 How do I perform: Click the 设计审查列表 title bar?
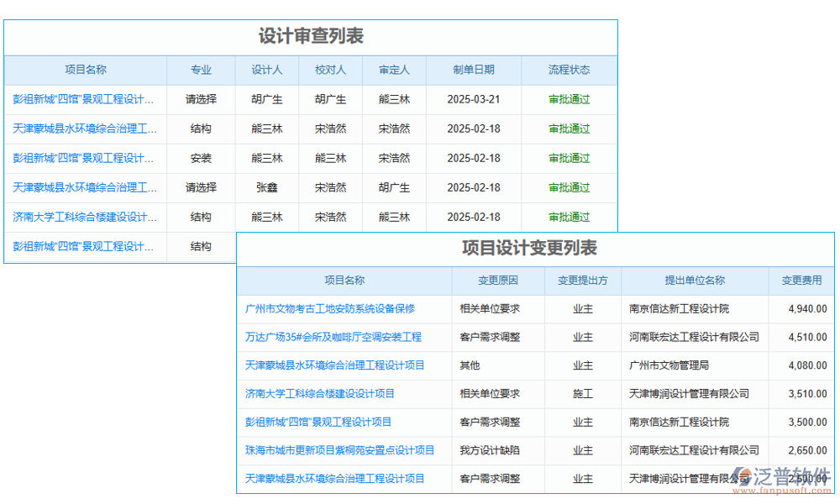(311, 37)
